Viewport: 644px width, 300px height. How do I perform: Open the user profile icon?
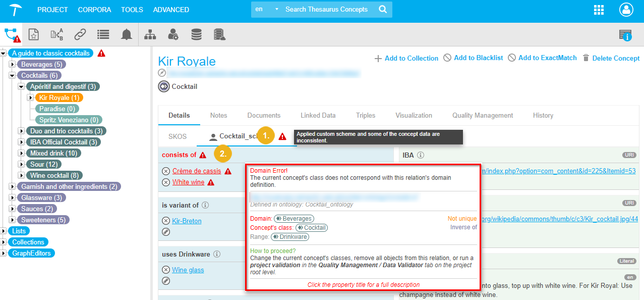click(626, 10)
